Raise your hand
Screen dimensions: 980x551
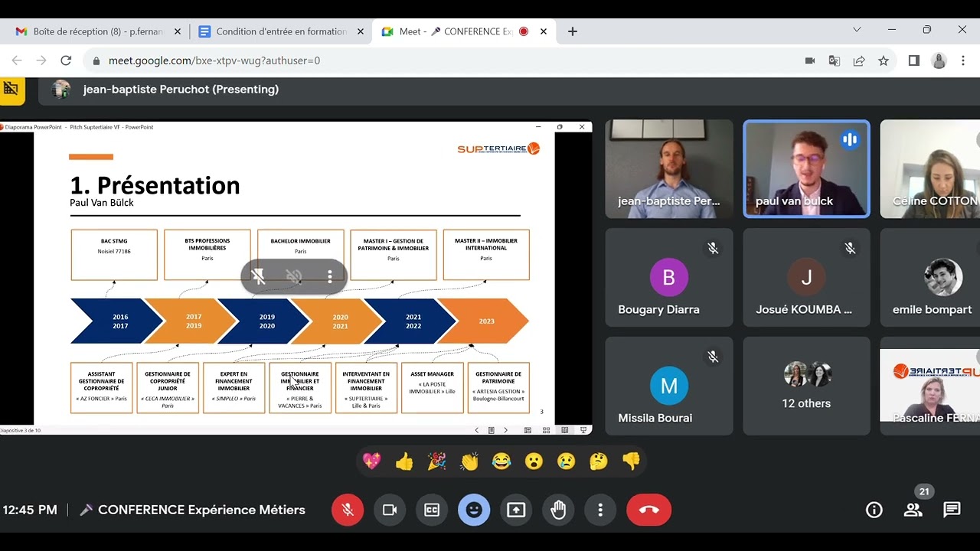(558, 510)
